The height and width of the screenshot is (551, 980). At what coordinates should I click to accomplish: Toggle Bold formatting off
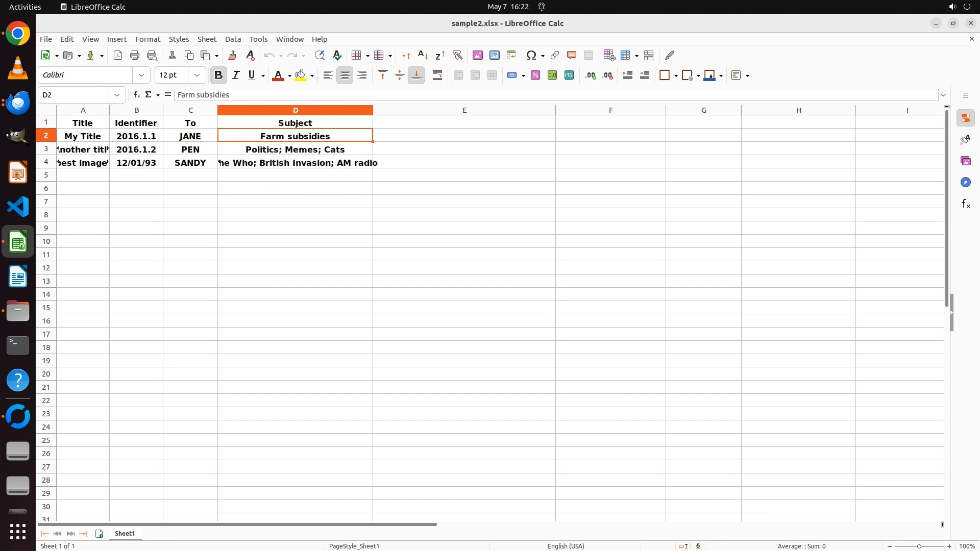coord(218,75)
